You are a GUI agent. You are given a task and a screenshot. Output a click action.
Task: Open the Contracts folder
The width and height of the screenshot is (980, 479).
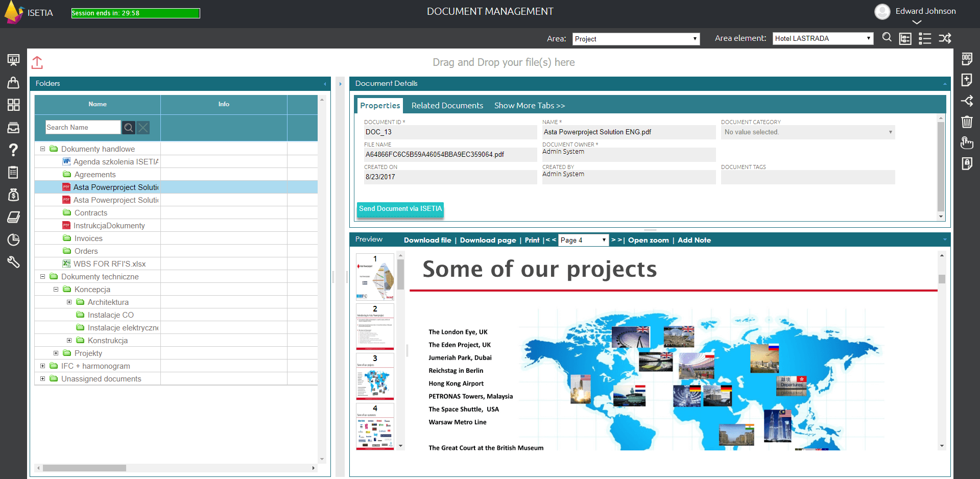tap(85, 213)
